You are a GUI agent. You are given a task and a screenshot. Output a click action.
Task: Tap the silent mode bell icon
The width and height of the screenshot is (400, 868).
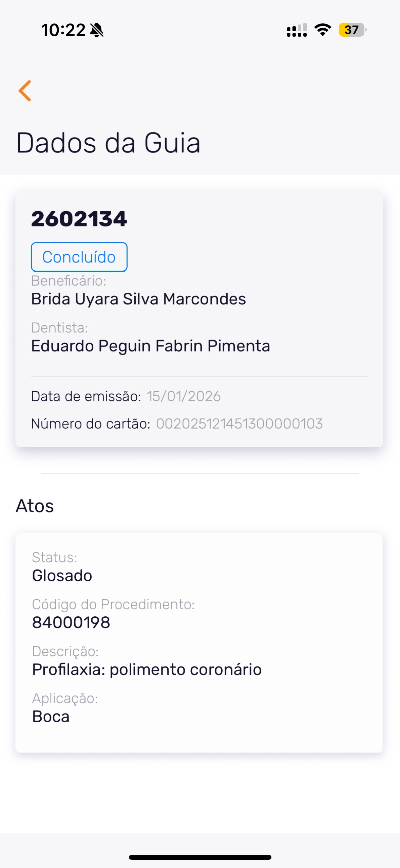click(97, 30)
